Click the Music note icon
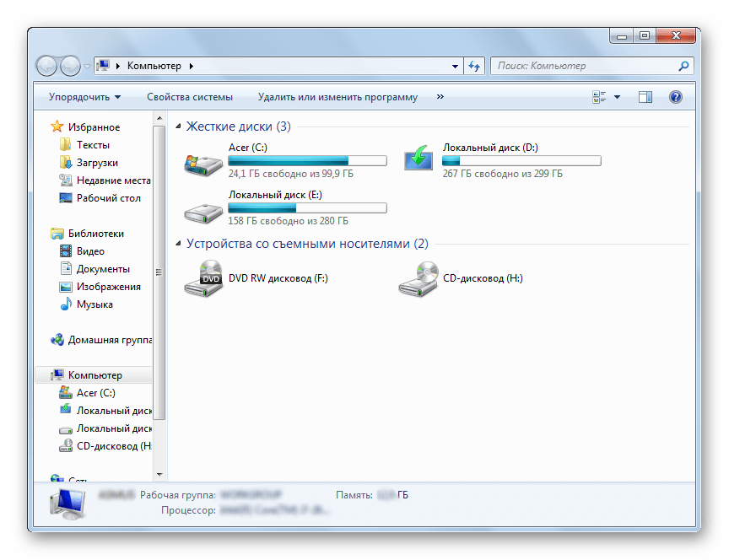The image size is (729, 560). pos(66,304)
